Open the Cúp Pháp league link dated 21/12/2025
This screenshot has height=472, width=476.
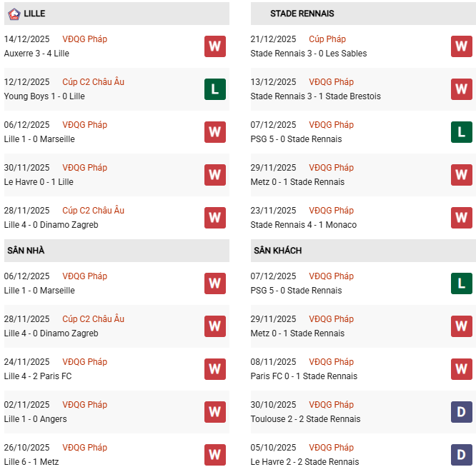click(x=325, y=39)
